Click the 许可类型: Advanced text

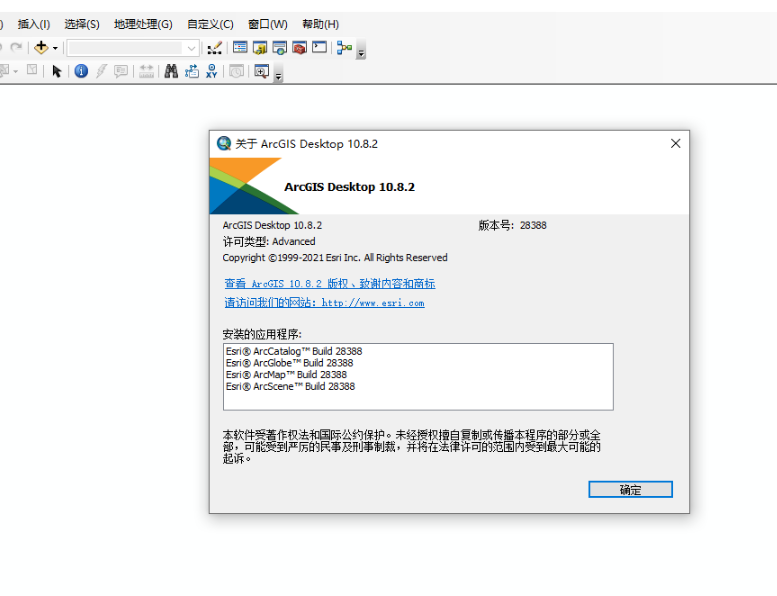point(269,241)
